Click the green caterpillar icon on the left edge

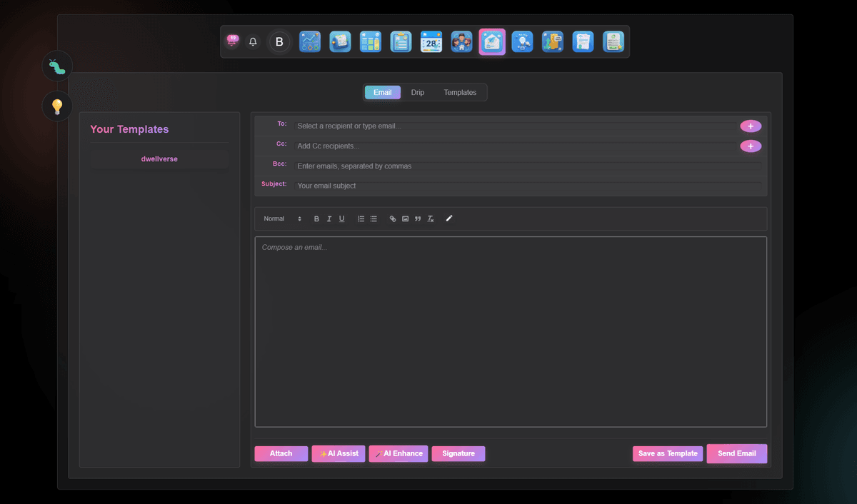point(56,66)
